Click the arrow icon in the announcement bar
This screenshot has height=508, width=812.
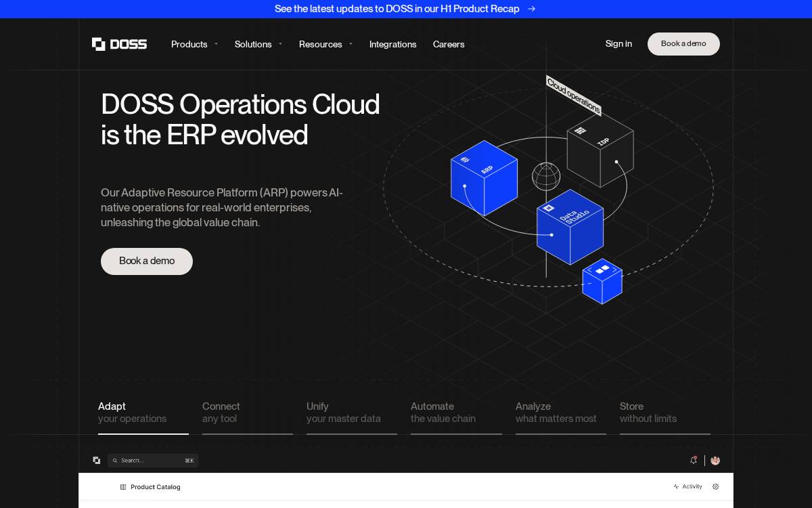pos(531,9)
